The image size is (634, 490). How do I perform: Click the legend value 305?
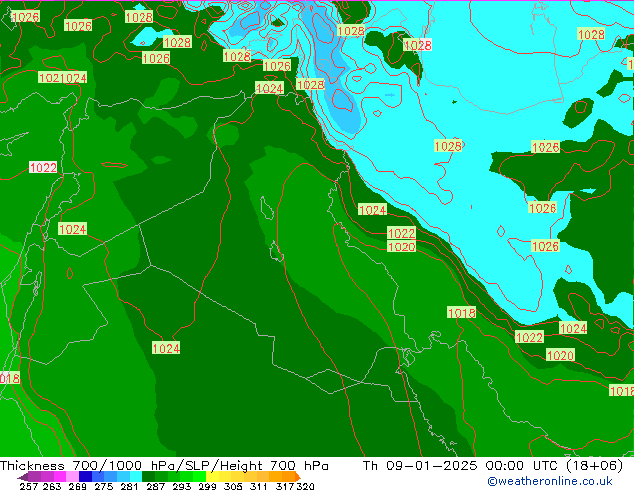[x=233, y=486]
